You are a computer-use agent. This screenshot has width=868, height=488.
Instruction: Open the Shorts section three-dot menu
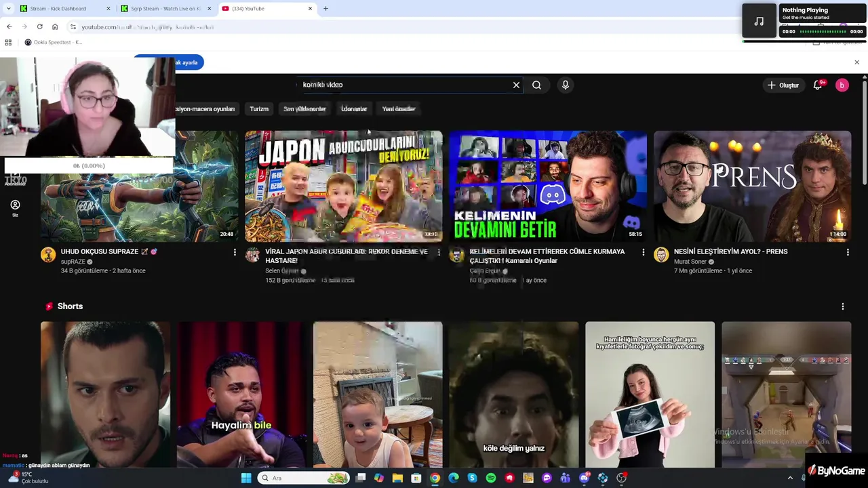(x=843, y=306)
